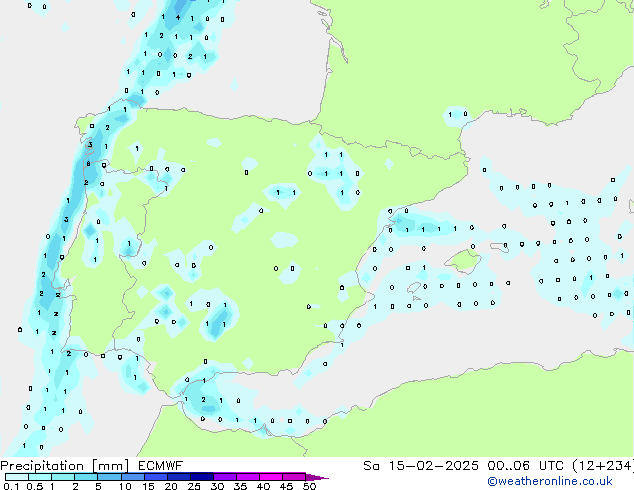Pick the 0.1–0.5 mm legend swatch
Screen dimensions: 634x490
(17, 477)
